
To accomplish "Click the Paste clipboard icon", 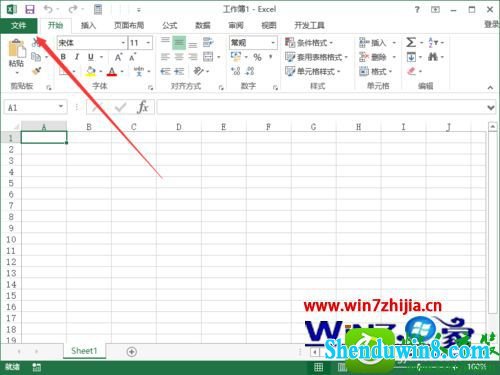I will 16,49.
